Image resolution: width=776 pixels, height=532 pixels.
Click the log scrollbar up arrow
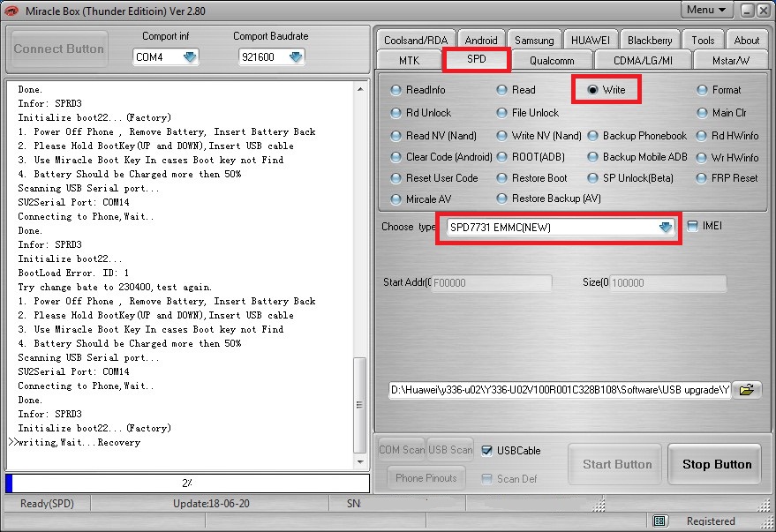(x=360, y=89)
